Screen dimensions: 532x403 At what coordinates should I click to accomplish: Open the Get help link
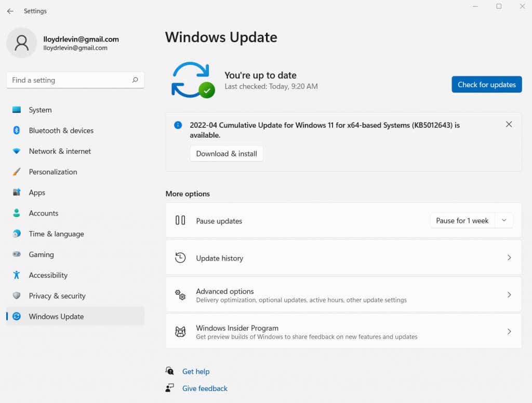(196, 371)
